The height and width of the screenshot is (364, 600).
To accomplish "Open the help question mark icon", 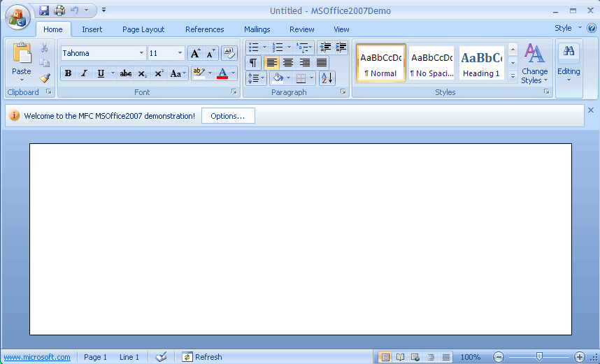I will pos(592,28).
